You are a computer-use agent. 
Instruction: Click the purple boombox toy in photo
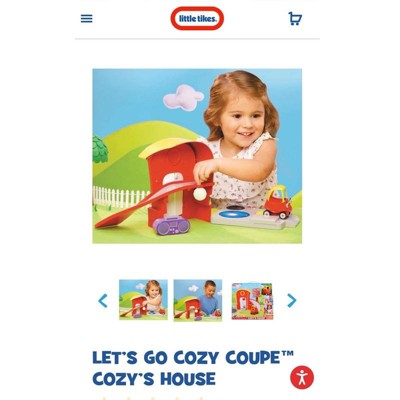click(x=171, y=225)
